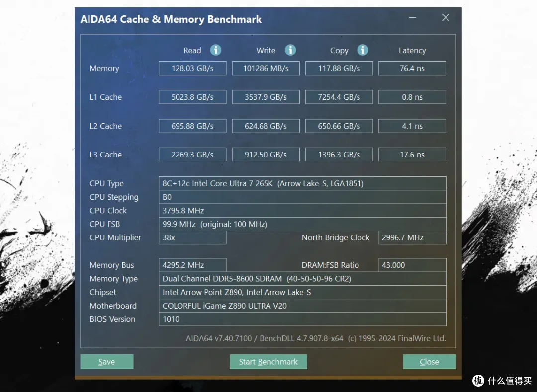Image resolution: width=537 pixels, height=392 pixels.
Task: Click the AIDA64 Cache & Memory Benchmark title
Action: tap(171, 19)
